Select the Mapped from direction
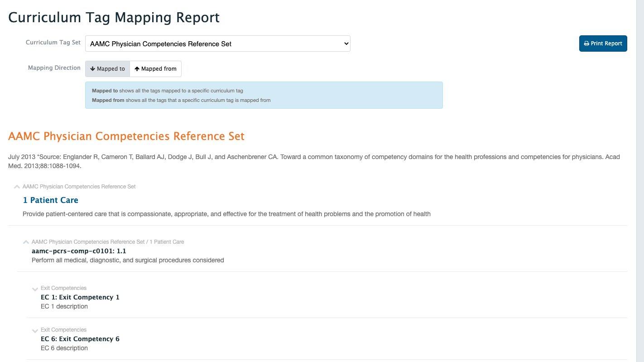The image size is (644, 362). pyautogui.click(x=155, y=69)
